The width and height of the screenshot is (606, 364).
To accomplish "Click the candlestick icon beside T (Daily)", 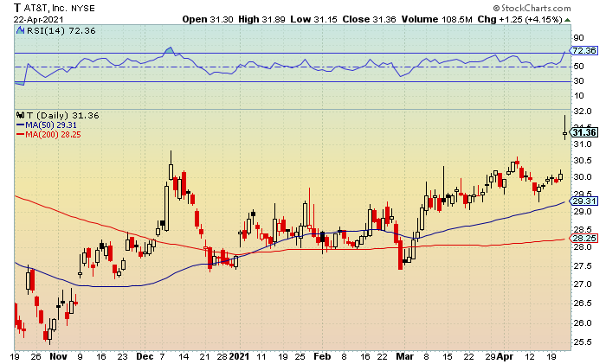I will click(x=20, y=115).
